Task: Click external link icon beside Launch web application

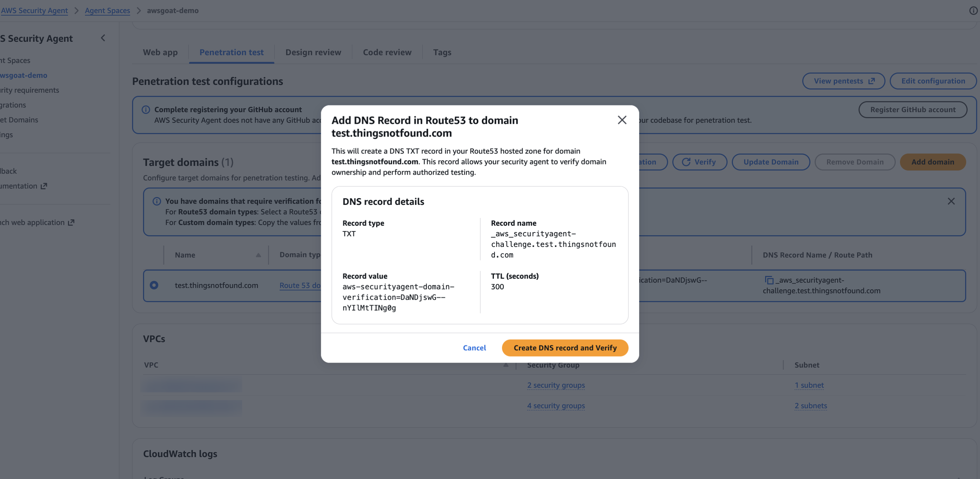Action: (x=71, y=223)
